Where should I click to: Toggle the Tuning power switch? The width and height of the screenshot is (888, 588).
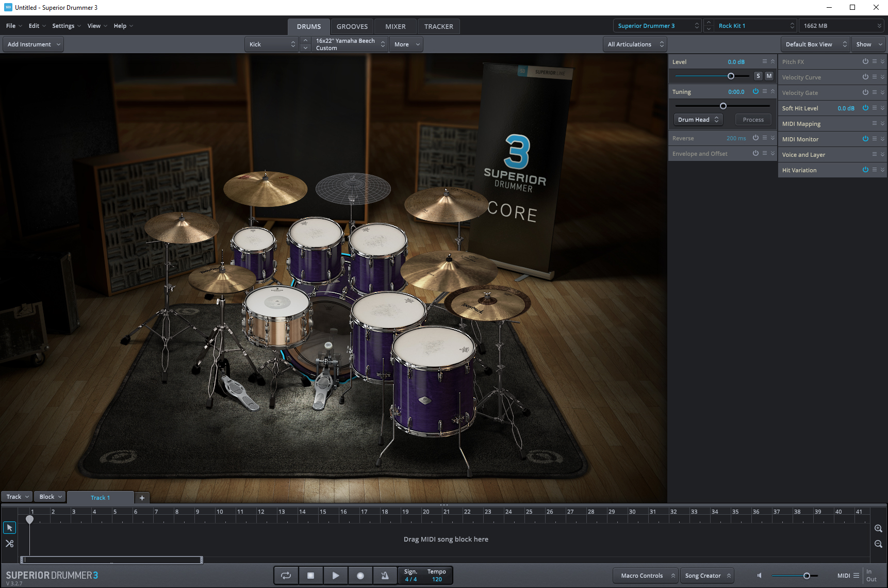point(755,91)
